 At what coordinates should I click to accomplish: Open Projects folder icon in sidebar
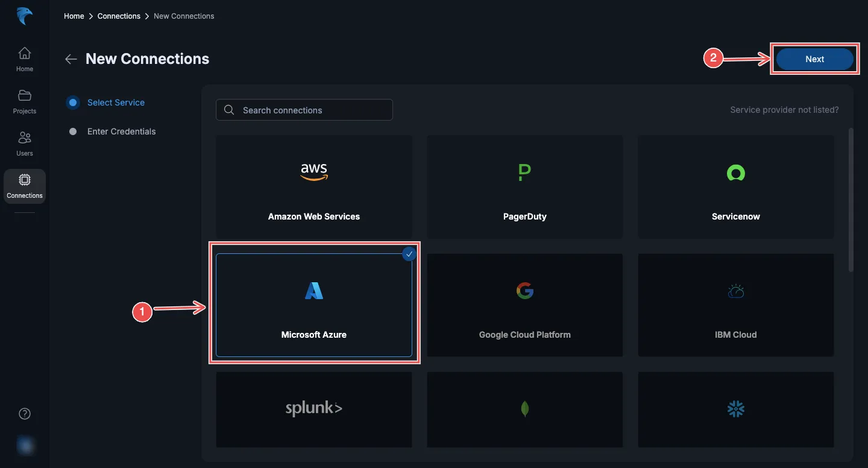pos(25,95)
